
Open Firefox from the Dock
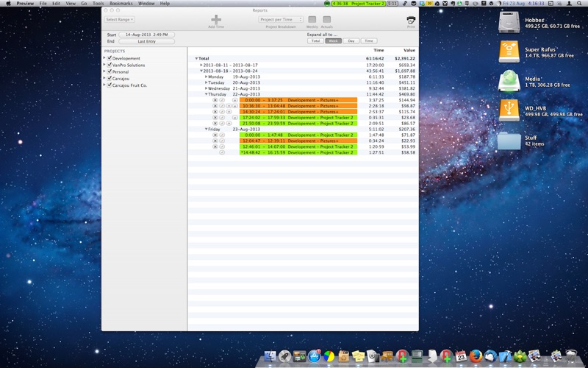click(476, 355)
